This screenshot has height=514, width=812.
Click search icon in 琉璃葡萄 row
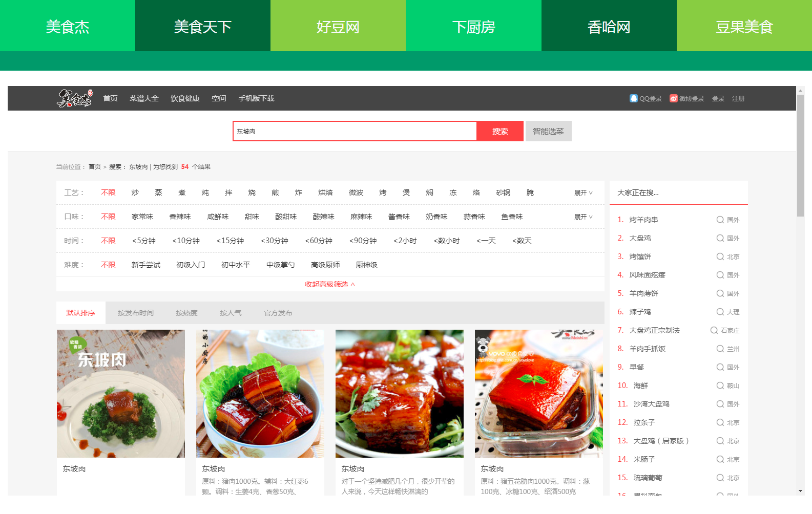720,478
